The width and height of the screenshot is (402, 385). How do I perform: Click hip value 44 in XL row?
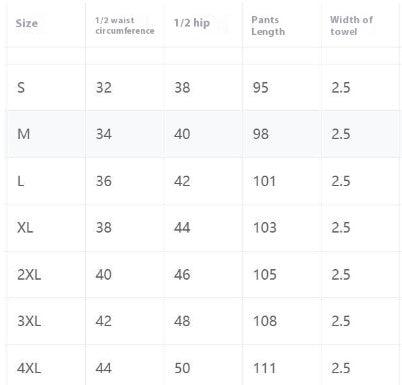coord(182,228)
